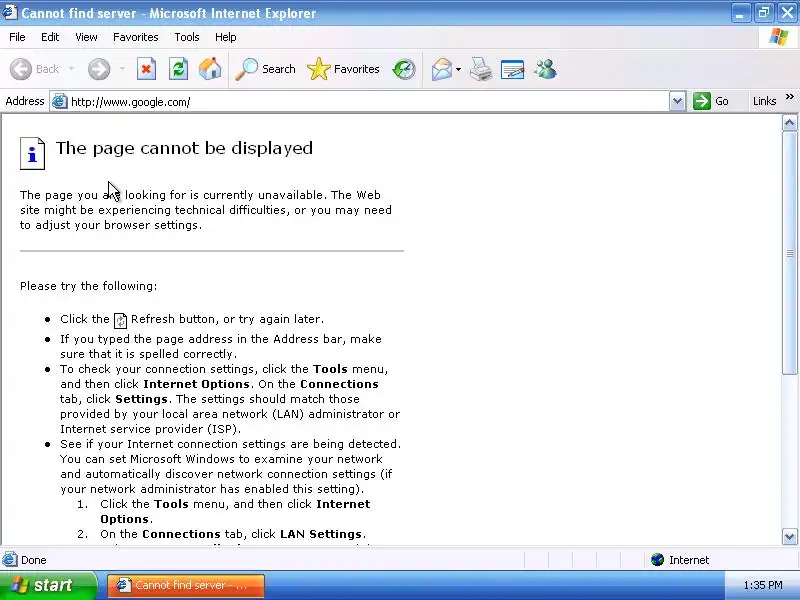Open the Windows Start menu
The image size is (800, 600).
click(48, 585)
